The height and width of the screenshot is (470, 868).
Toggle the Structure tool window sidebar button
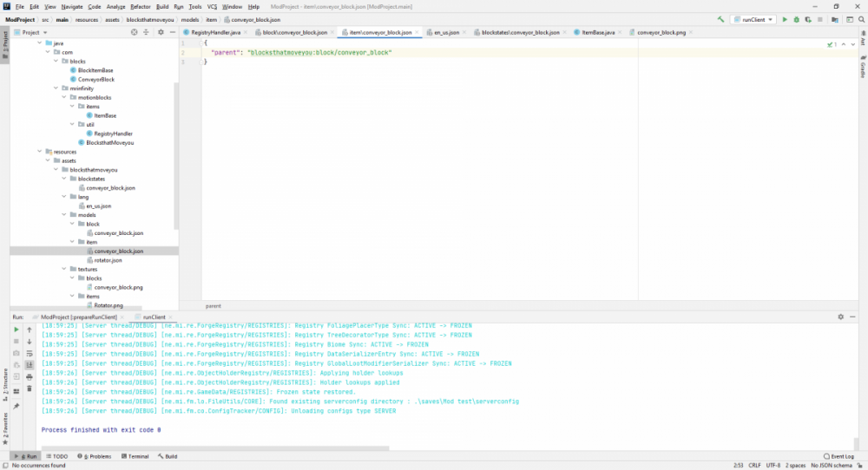[5, 385]
